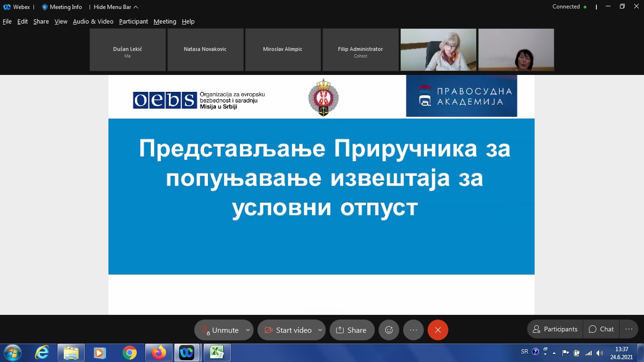This screenshot has height=362, width=644.
Task: Select Miroslav Alimpic participant tile
Action: click(283, 49)
